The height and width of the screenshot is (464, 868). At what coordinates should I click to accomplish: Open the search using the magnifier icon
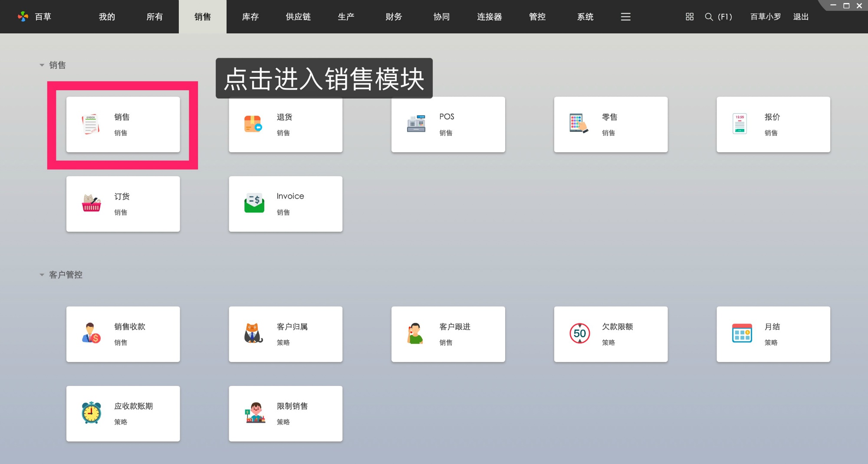(709, 16)
